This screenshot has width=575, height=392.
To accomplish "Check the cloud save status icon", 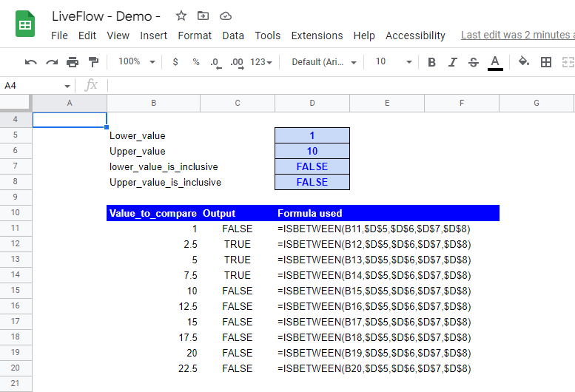I will click(x=226, y=16).
